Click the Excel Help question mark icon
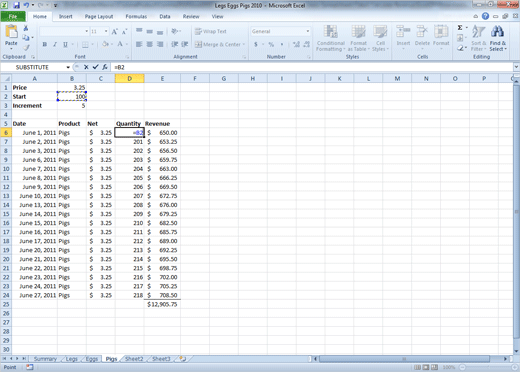Viewport: 520px width, 372px height. [x=485, y=16]
